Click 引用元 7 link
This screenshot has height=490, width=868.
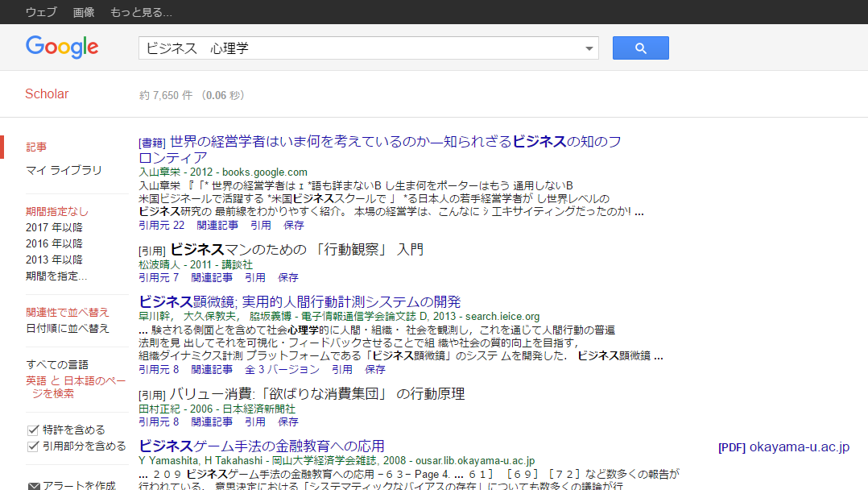(x=159, y=277)
